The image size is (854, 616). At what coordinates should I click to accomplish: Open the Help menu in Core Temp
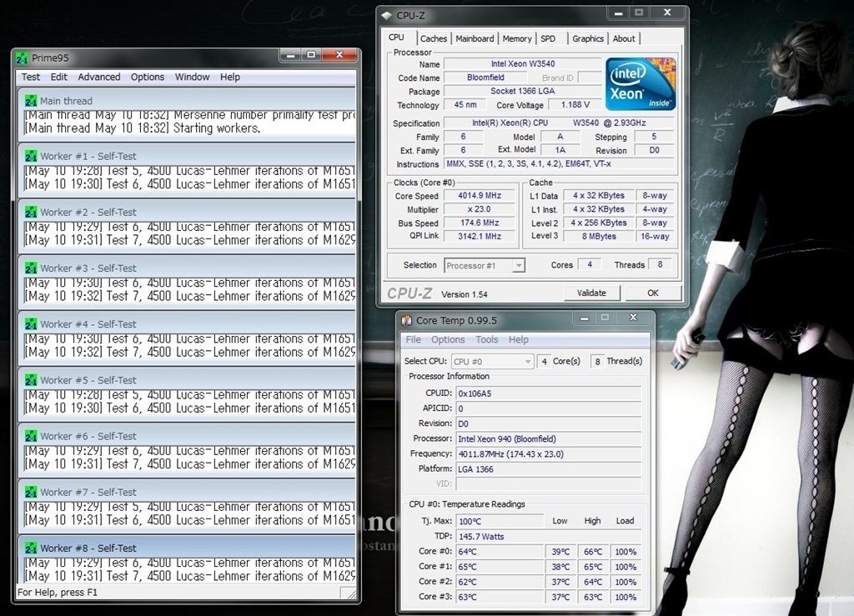[x=519, y=339]
